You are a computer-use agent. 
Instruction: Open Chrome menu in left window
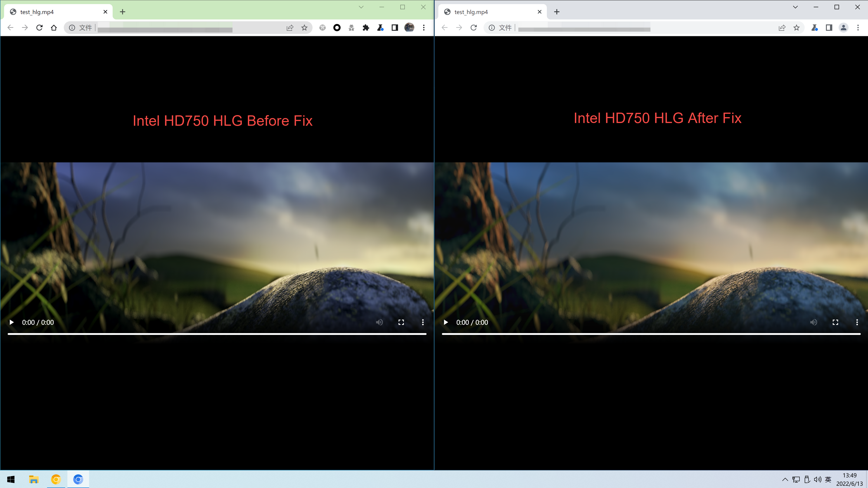click(x=424, y=28)
